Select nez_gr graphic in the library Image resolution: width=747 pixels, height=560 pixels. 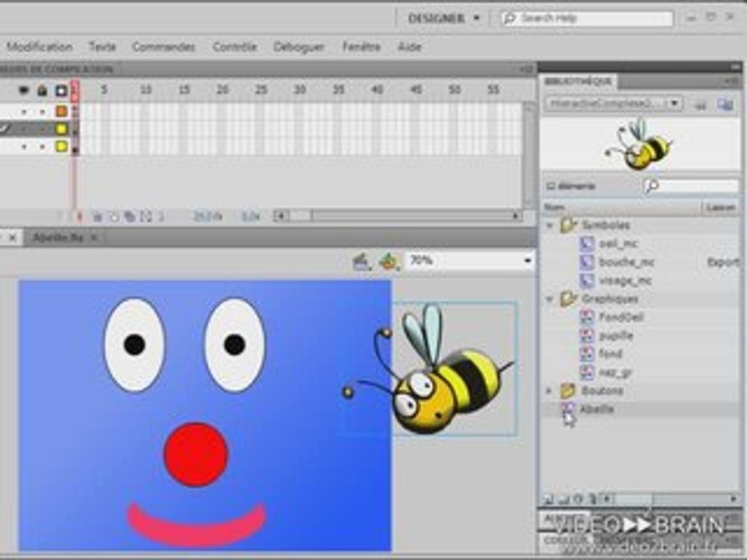click(x=615, y=373)
